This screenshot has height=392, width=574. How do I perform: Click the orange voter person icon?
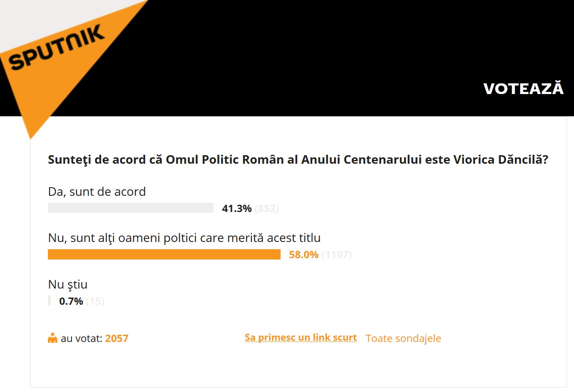tap(53, 338)
